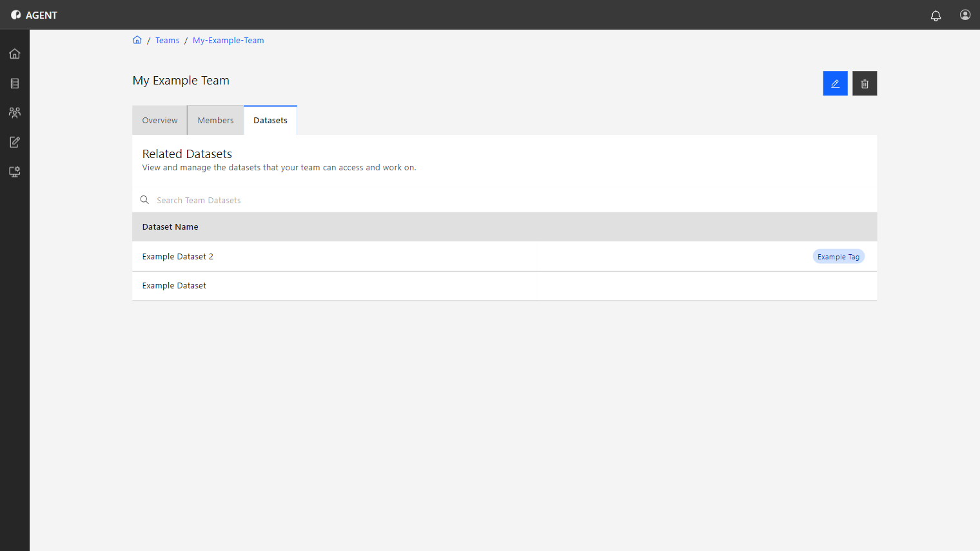The width and height of the screenshot is (980, 551).
Task: Open the datasets list sidebar icon
Action: (x=15, y=83)
